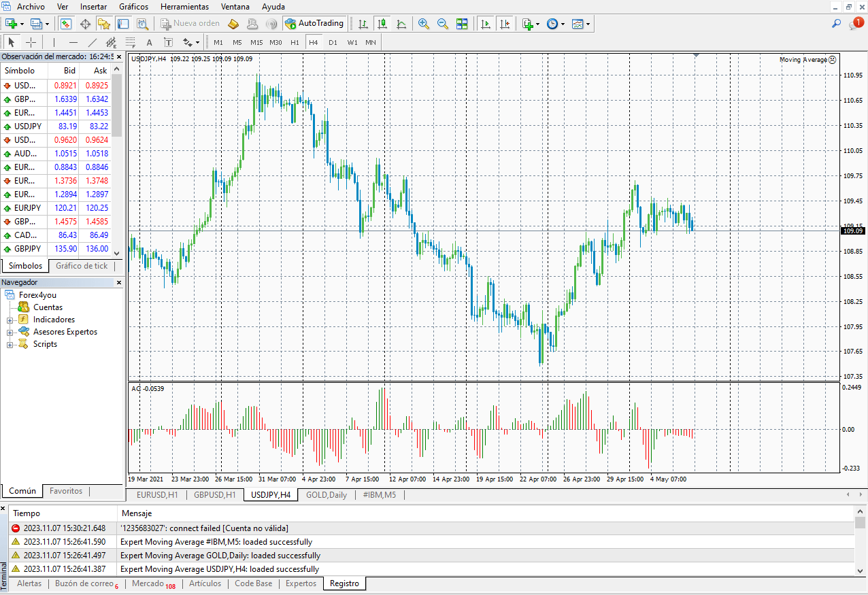This screenshot has width=868, height=595.
Task: Open the Expertos terminal tab
Action: click(x=301, y=583)
